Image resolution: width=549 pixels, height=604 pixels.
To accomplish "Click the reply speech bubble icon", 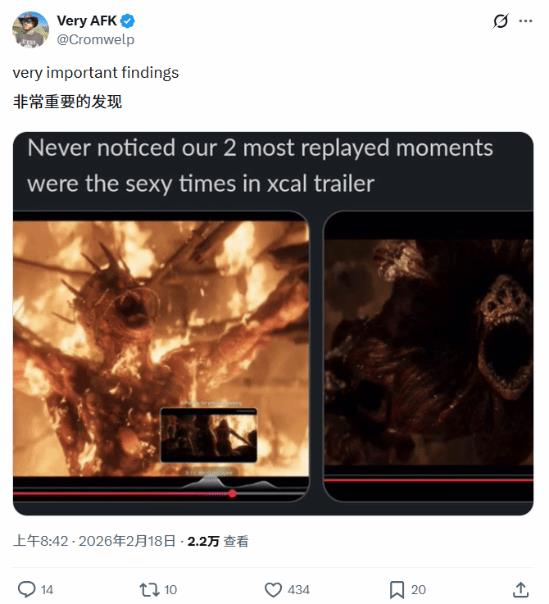I will click(27, 589).
